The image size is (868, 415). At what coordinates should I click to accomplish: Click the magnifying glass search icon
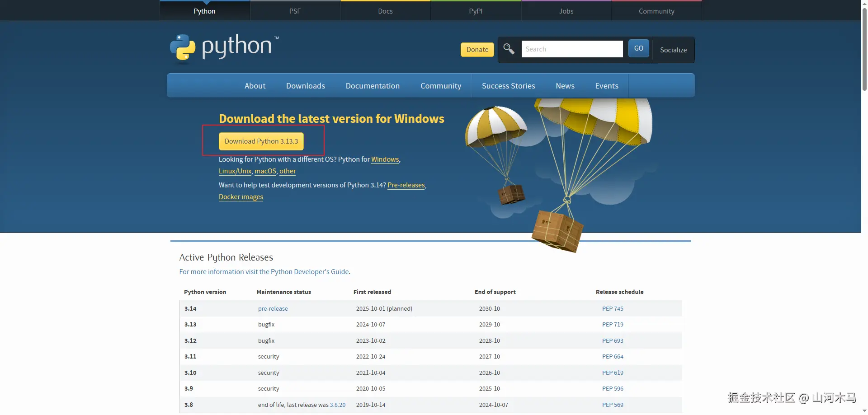point(509,49)
